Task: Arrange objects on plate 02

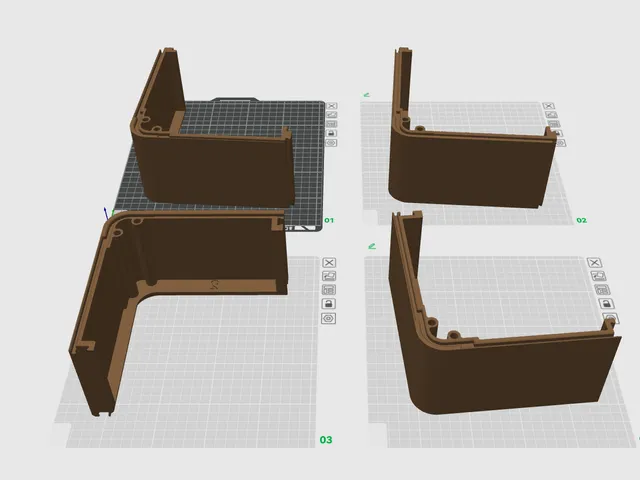Action: pos(554,124)
